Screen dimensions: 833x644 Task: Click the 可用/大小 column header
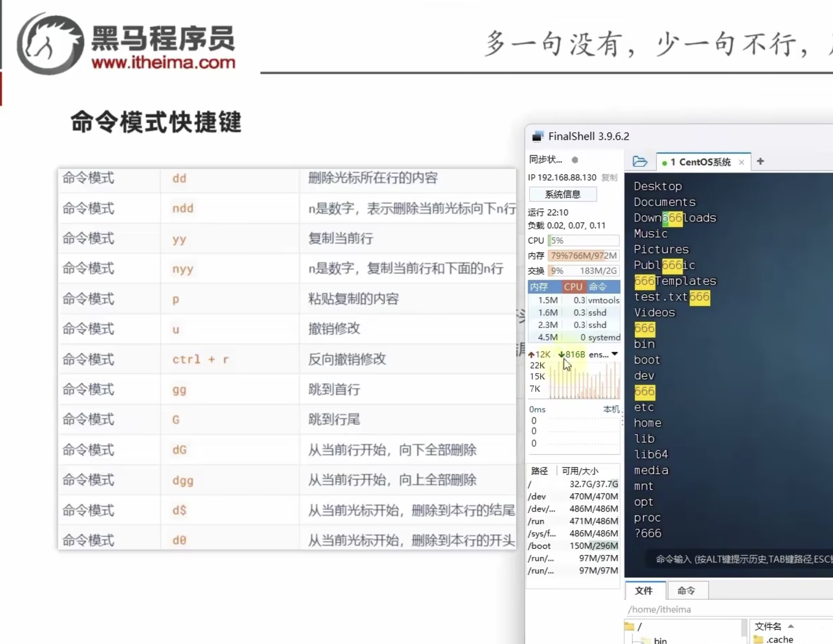tap(580, 471)
